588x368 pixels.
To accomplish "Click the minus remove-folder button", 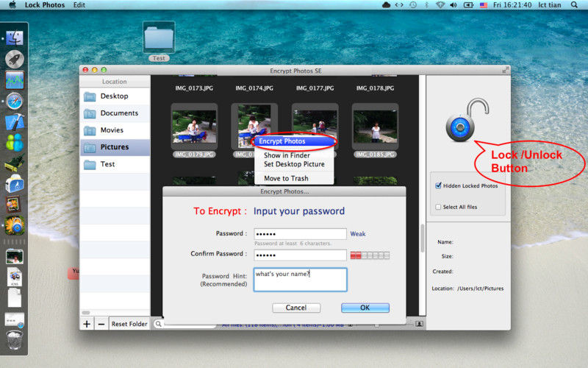I will [x=101, y=324].
